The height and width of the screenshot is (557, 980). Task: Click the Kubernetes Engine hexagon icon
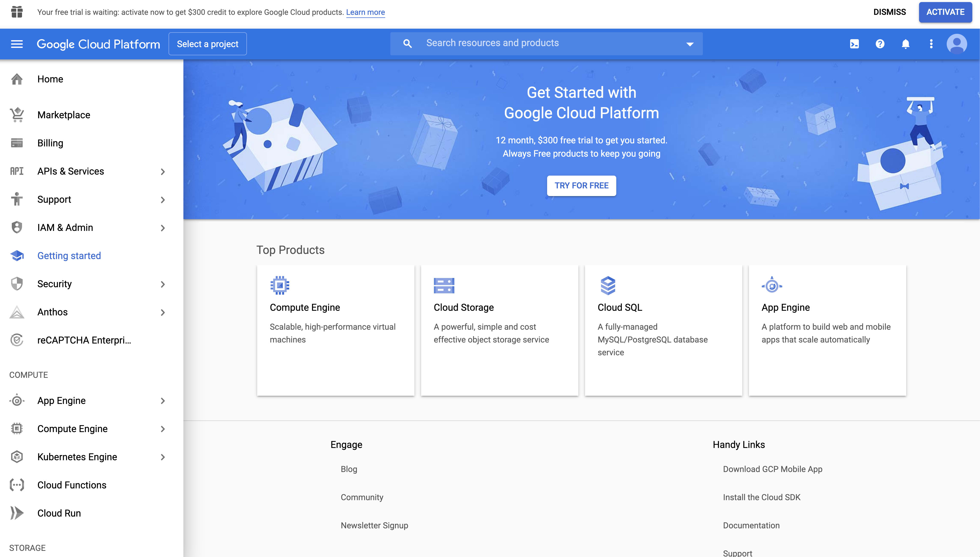[17, 457]
